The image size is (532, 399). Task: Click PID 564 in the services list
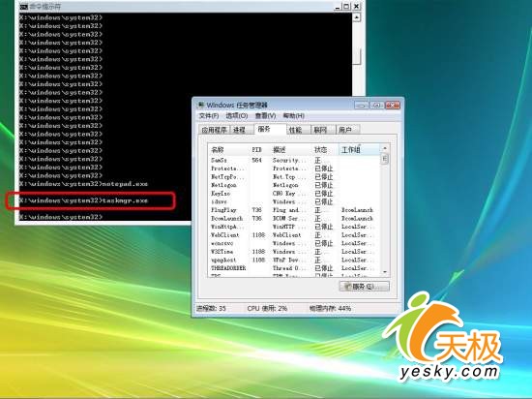click(257, 160)
